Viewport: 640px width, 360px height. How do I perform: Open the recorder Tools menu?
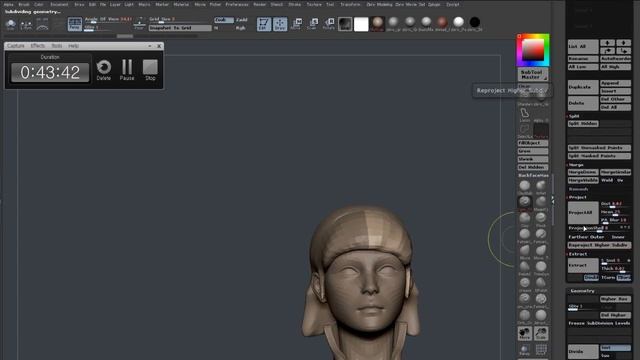57,46
